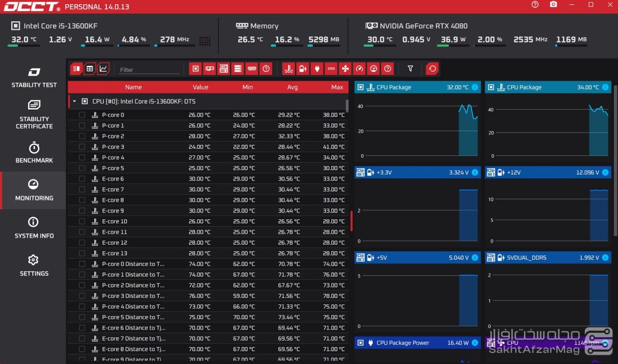Viewport: 618px width, 364px height.
Task: Toggle the fan sensor filter icon
Action: click(x=345, y=69)
